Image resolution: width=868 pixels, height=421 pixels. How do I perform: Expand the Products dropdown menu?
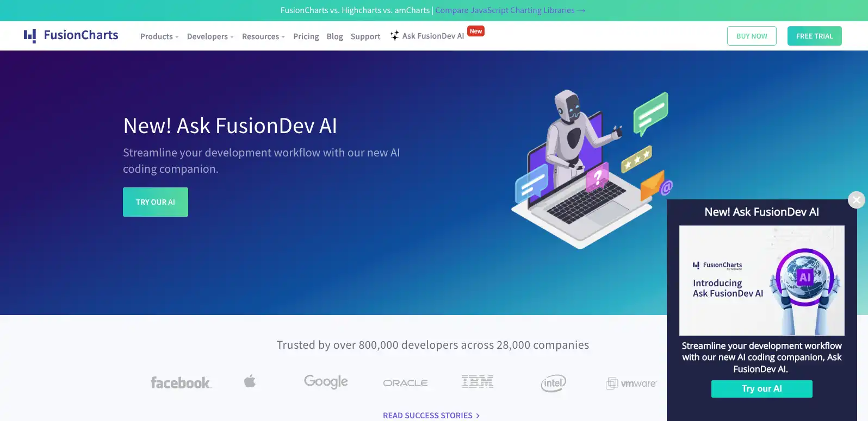(x=159, y=36)
